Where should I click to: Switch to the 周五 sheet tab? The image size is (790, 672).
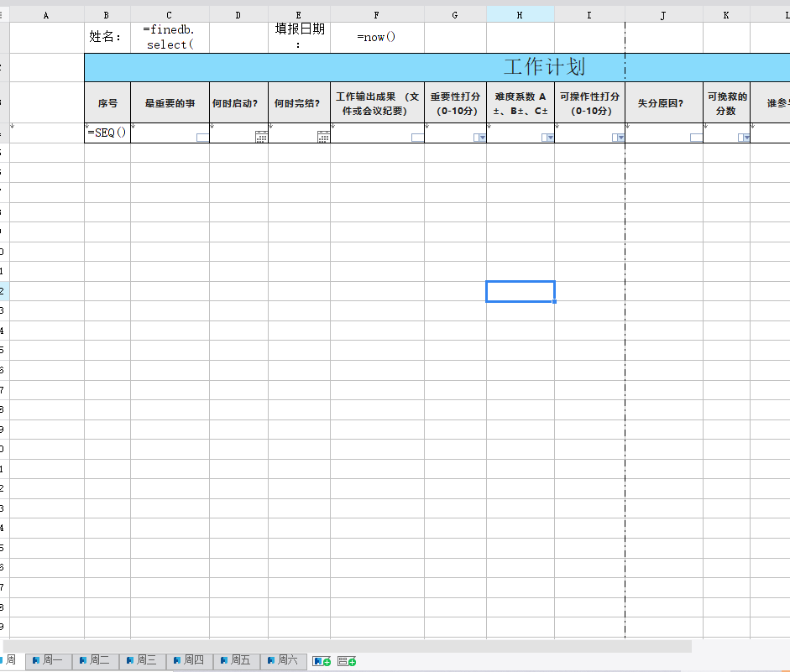click(236, 660)
